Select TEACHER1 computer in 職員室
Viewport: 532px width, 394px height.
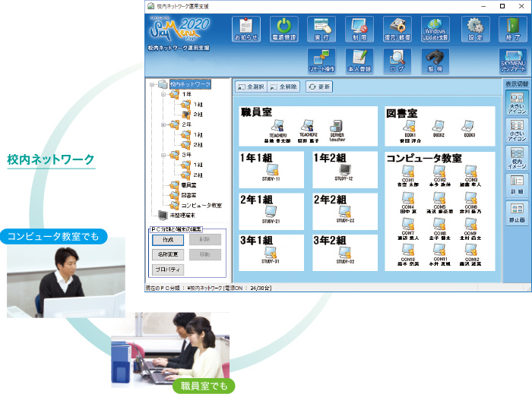277,131
